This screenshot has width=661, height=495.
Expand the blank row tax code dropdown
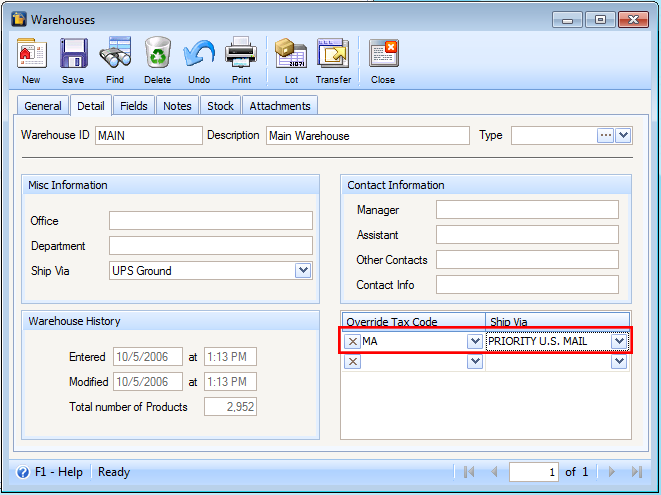(475, 361)
